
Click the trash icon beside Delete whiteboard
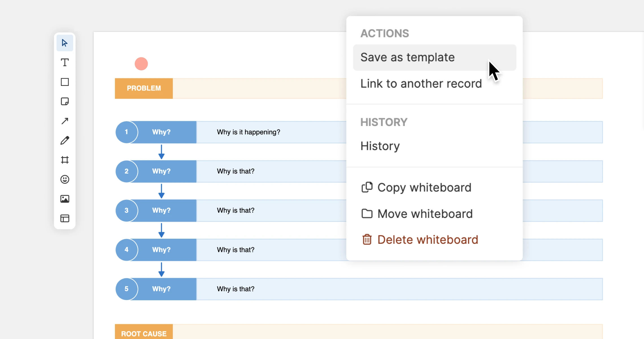point(367,239)
